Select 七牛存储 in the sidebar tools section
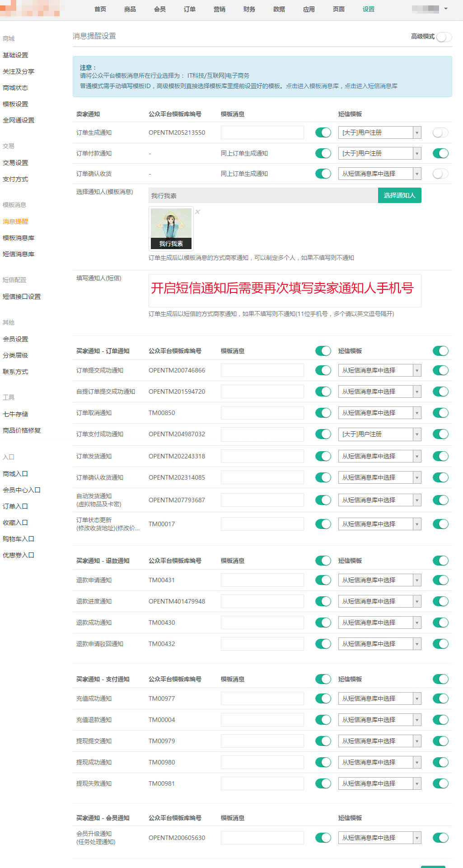463x868 pixels. [15, 414]
